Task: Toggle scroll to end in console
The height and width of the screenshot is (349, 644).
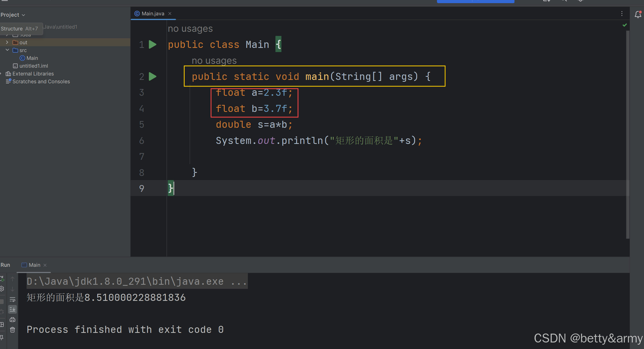Action: [x=12, y=309]
